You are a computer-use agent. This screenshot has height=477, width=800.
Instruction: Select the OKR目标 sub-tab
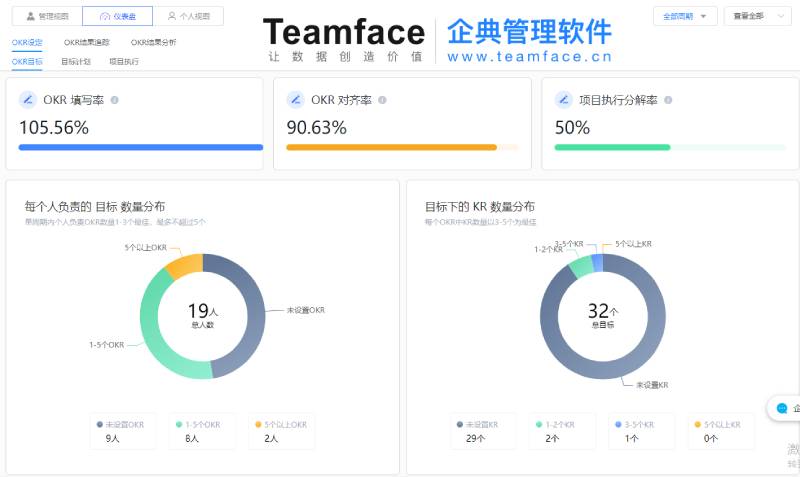click(27, 62)
